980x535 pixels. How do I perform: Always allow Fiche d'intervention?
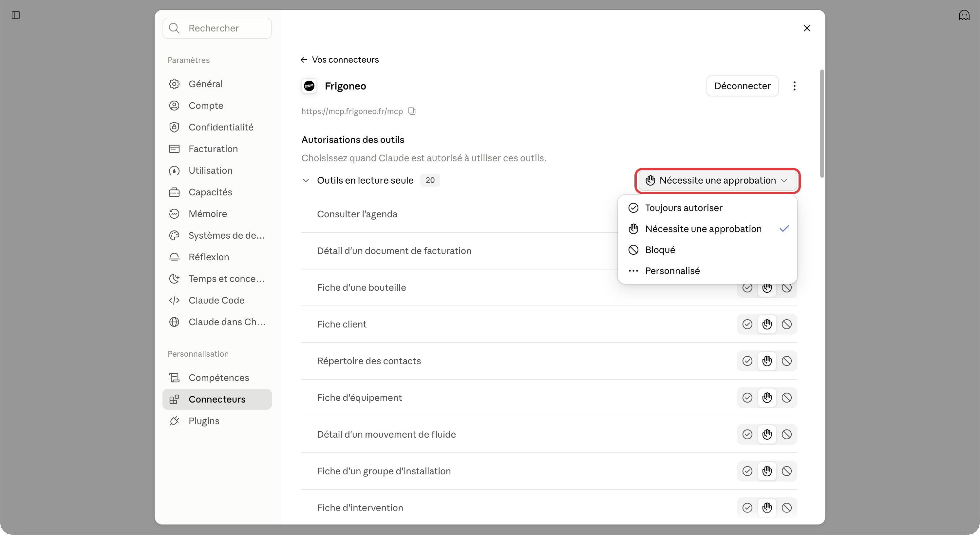(747, 508)
